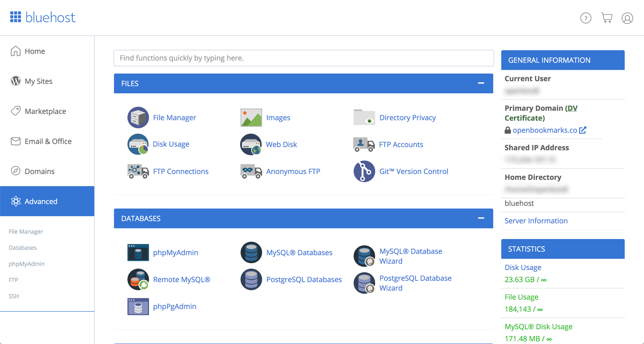This screenshot has height=344, width=644.
Task: Click the envelope icon for Email & Office
Action: click(15, 141)
